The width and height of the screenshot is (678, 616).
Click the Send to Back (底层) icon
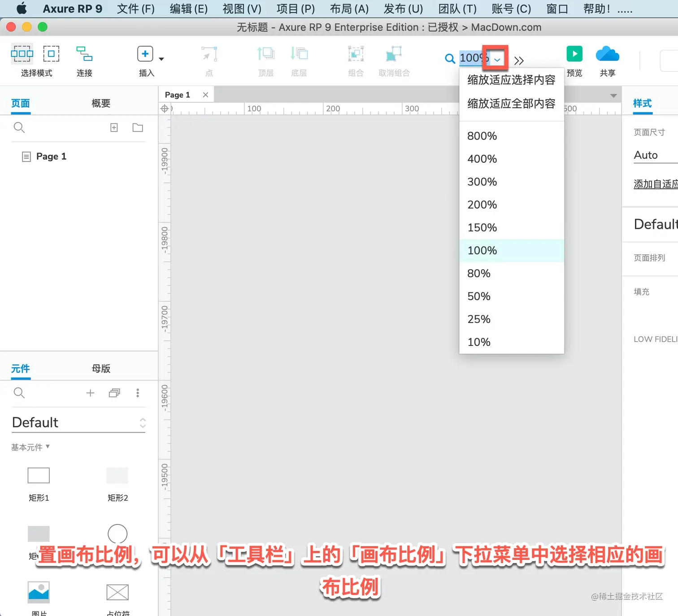click(299, 54)
